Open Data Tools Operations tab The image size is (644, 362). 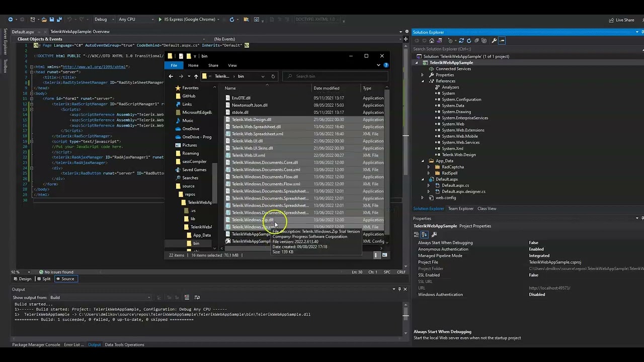pos(124,345)
